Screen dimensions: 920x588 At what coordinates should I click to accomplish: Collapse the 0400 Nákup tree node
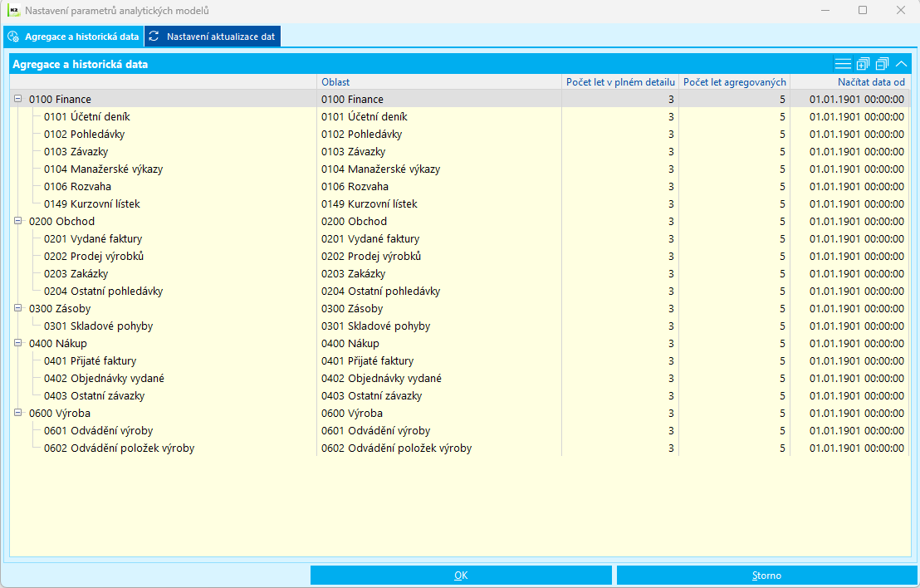(17, 343)
